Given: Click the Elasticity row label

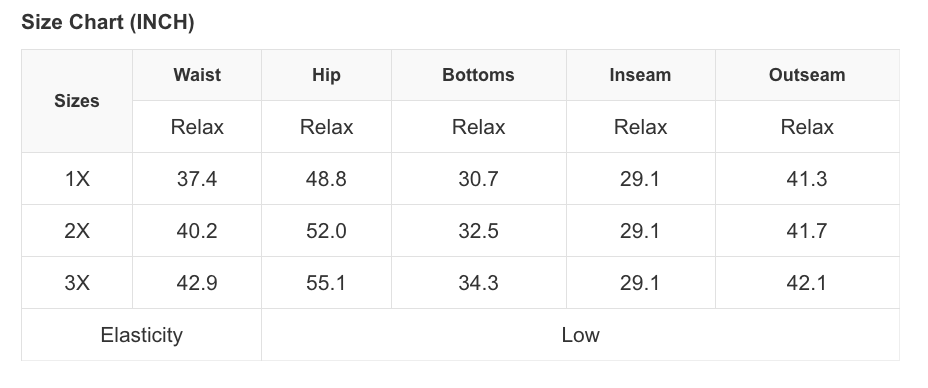Looking at the screenshot, I should click(141, 335).
